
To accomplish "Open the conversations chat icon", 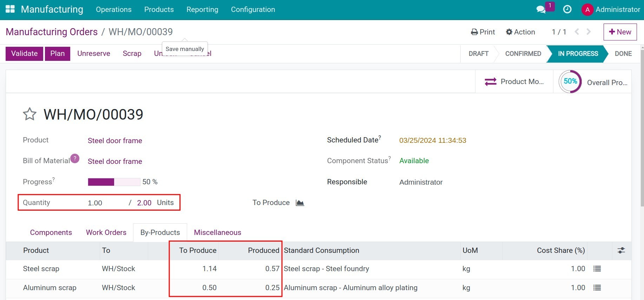I will coord(541,9).
